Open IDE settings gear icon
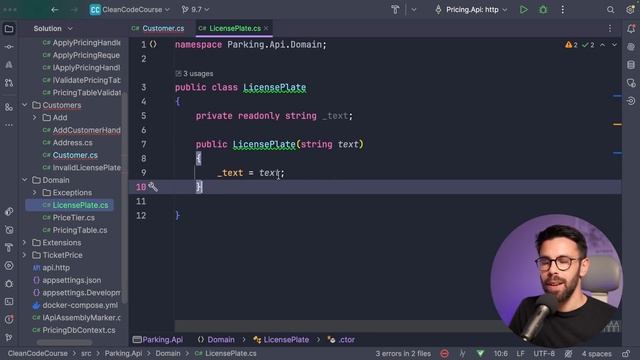The image size is (640, 360). click(x=630, y=9)
